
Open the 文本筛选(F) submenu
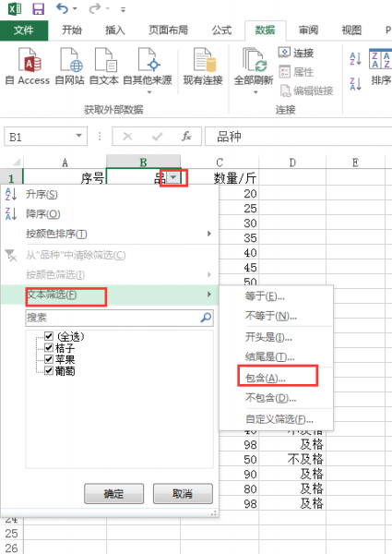[x=110, y=295]
